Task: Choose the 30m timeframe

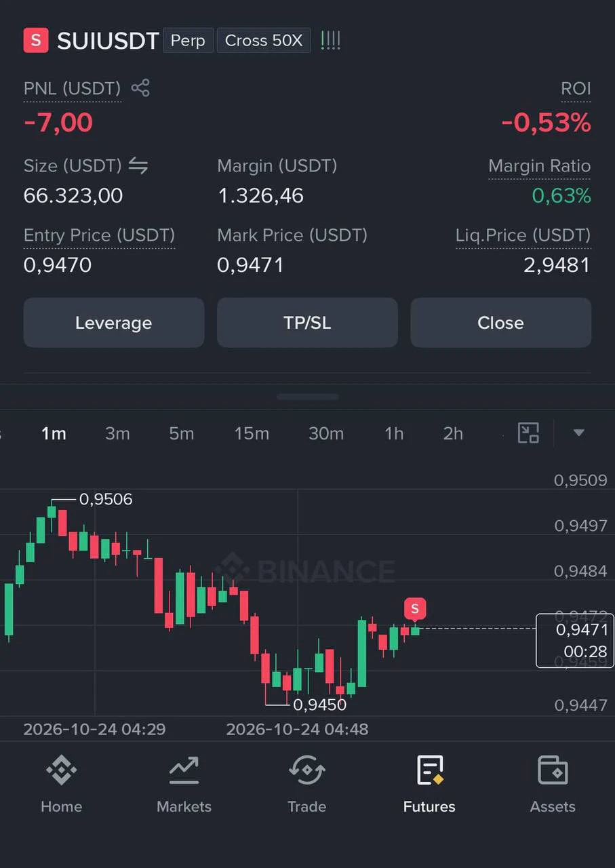Action: tap(326, 433)
